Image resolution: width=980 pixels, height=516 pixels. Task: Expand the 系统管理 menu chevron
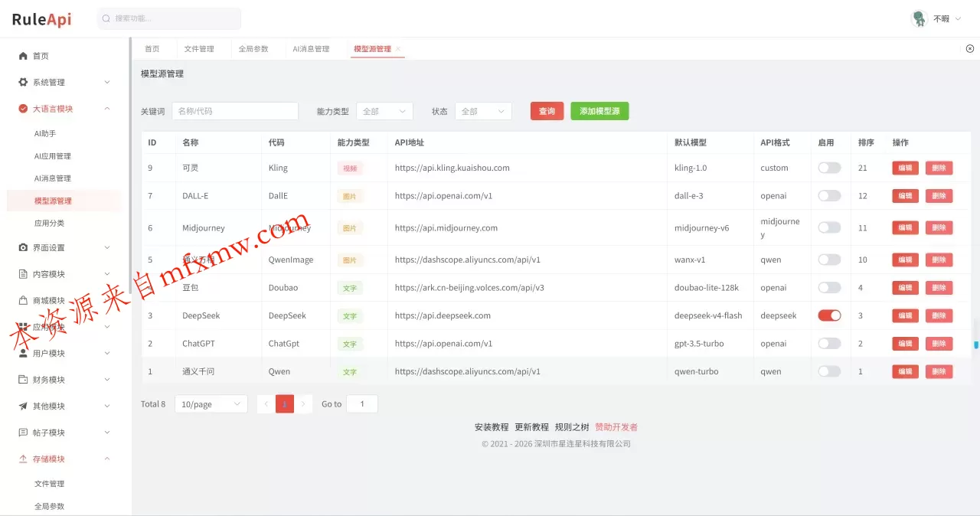coord(107,82)
